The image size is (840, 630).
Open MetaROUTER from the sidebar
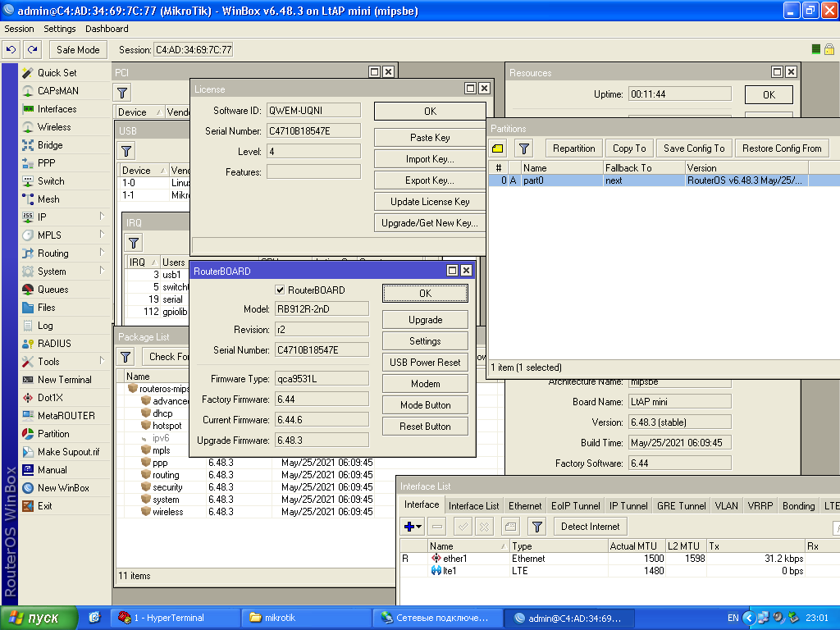click(x=66, y=416)
